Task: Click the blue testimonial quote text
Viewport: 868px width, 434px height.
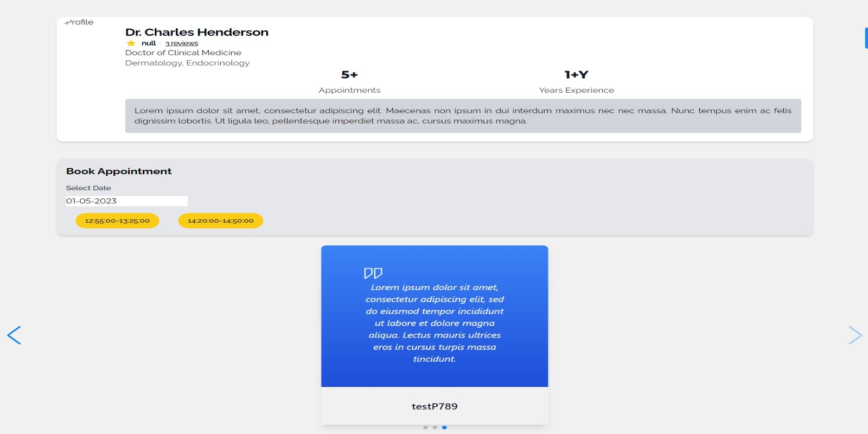Action: click(435, 323)
